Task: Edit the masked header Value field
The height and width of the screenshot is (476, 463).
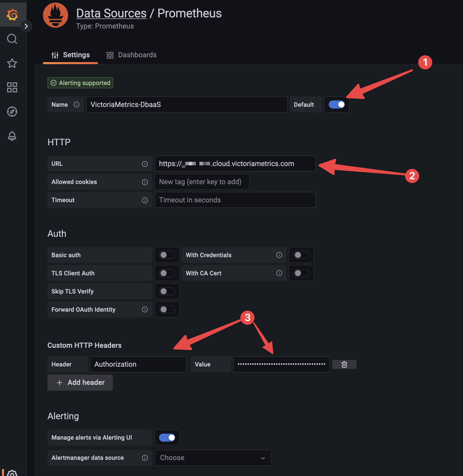Action: [x=282, y=364]
